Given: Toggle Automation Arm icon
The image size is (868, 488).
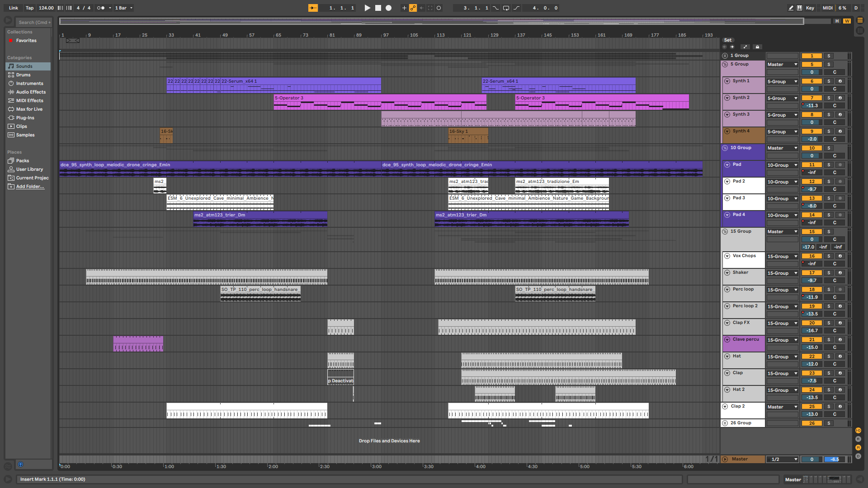Looking at the screenshot, I should tap(413, 8).
